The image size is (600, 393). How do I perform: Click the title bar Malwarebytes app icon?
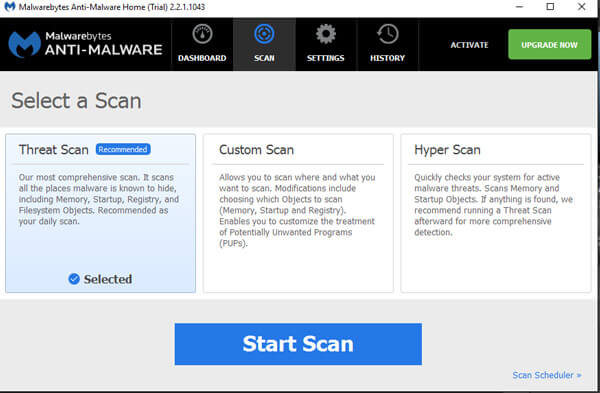9,7
